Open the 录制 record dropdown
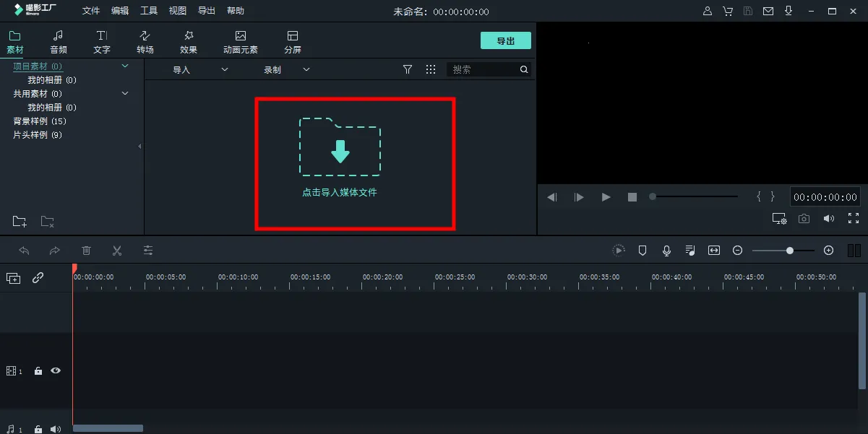Image resolution: width=868 pixels, height=434 pixels. (286, 69)
